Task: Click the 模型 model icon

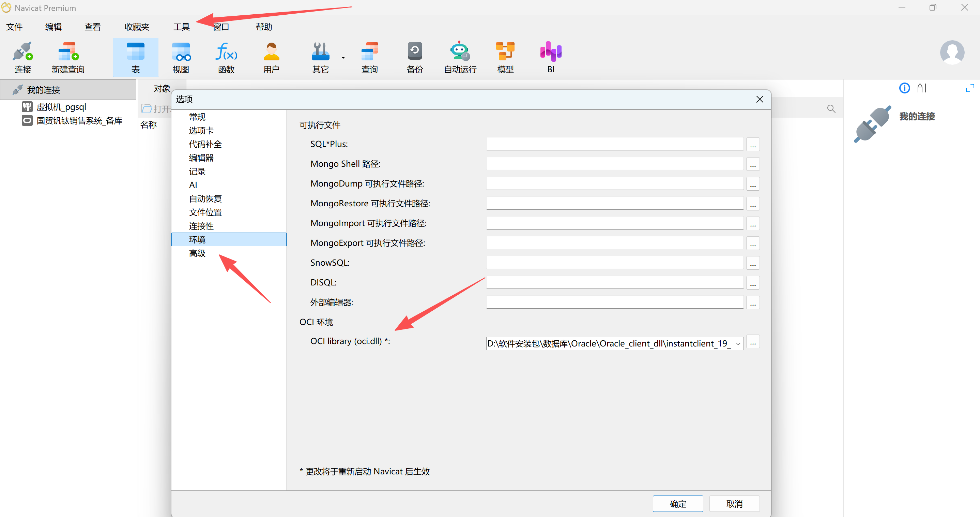Action: tap(505, 58)
